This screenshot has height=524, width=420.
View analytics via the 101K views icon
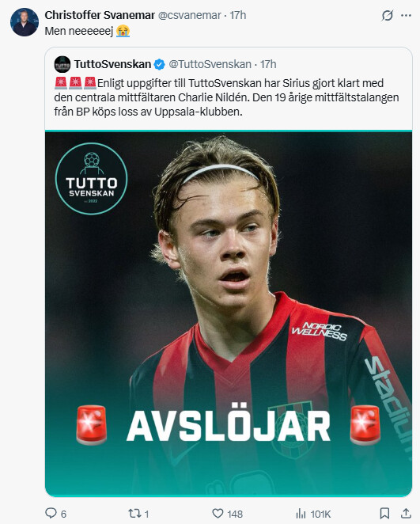click(x=301, y=513)
